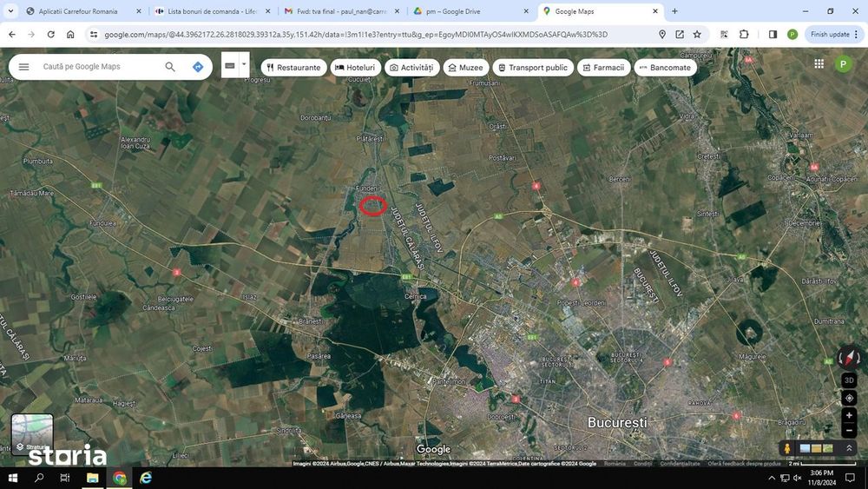Filter map by Hoteluri
Viewport: 868px width, 489px height.
pyautogui.click(x=355, y=68)
